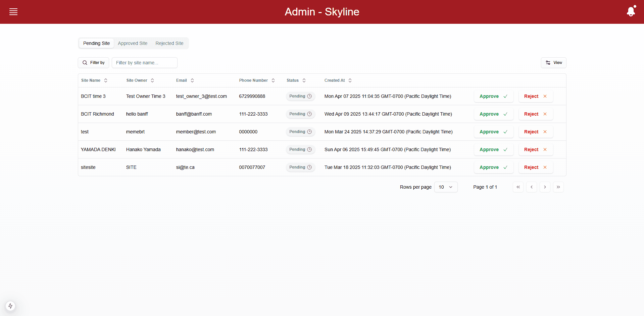644x316 pixels.
Task: Open the Filter by selector
Action: (94, 63)
